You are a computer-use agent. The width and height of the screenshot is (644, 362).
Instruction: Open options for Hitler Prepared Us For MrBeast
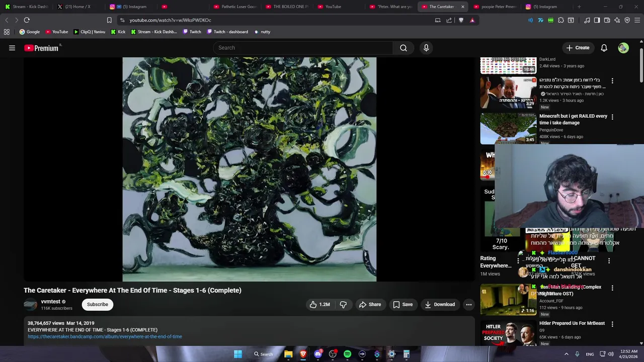(x=612, y=324)
